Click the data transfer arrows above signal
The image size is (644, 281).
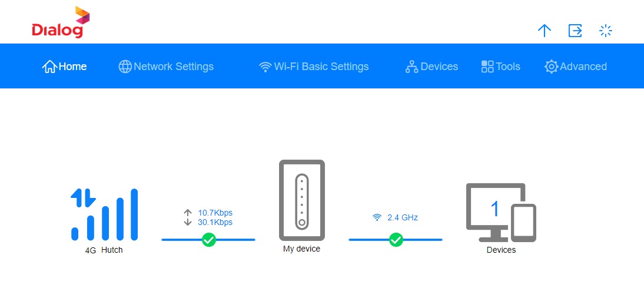[83, 197]
